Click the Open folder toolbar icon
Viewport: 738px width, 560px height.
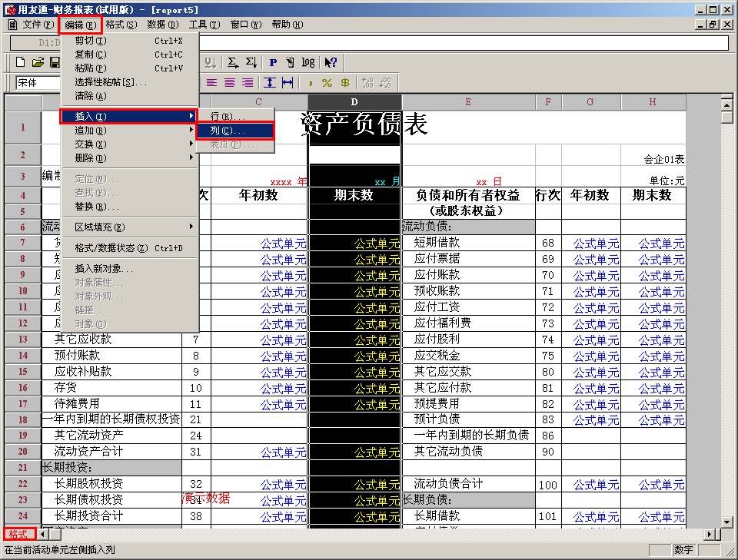(x=38, y=62)
